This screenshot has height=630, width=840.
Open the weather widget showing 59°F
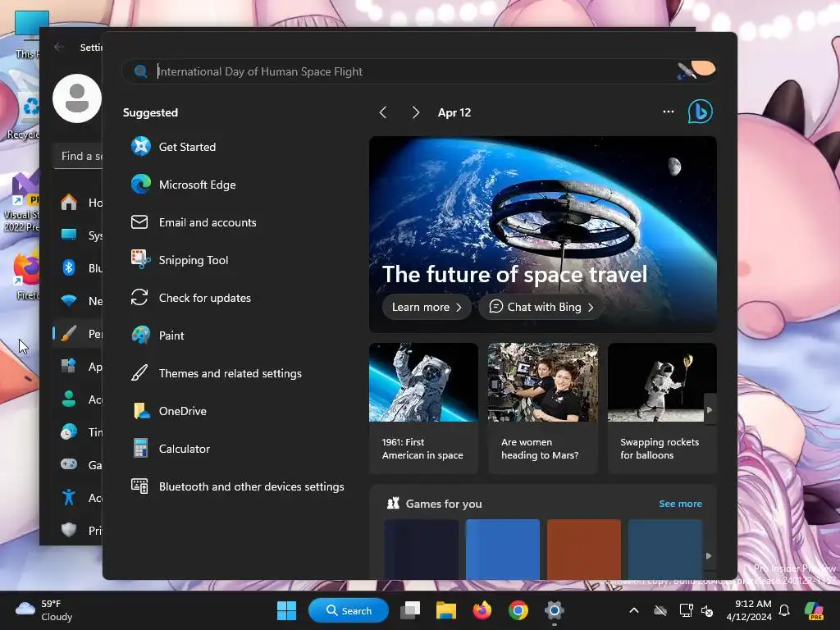[x=44, y=610]
